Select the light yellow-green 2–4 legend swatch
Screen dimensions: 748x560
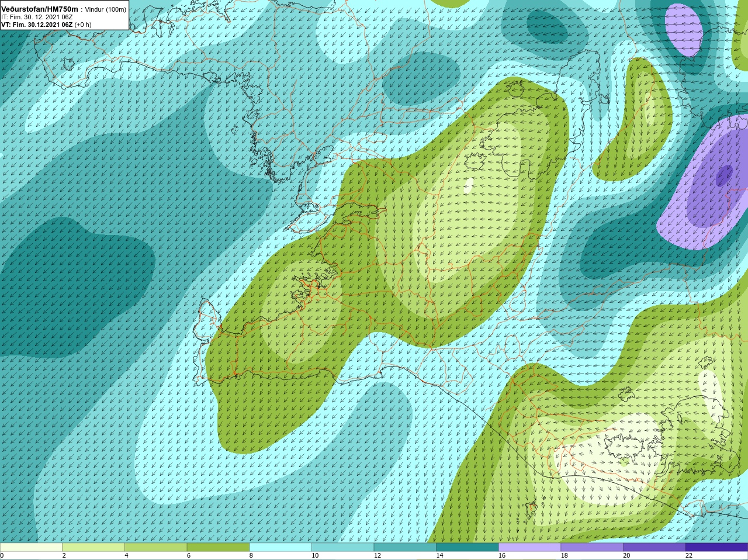pos(93,547)
